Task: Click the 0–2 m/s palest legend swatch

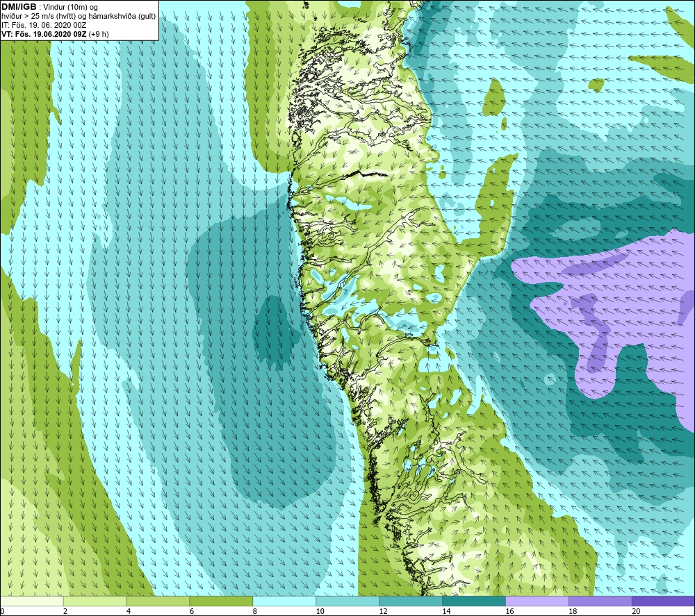Action: pos(32,601)
